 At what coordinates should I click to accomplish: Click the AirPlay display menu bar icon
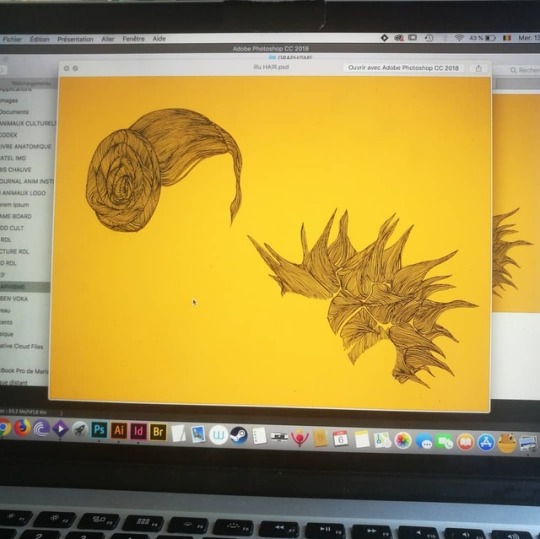click(x=413, y=38)
